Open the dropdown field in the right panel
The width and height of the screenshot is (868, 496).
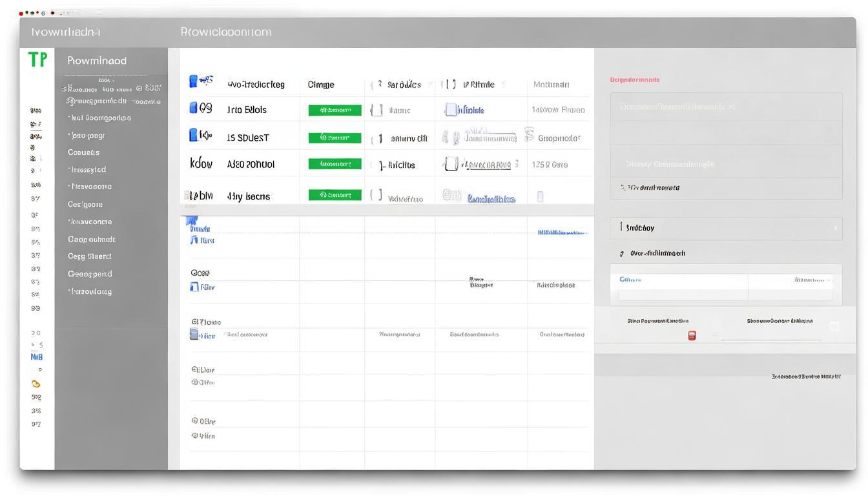(x=725, y=228)
